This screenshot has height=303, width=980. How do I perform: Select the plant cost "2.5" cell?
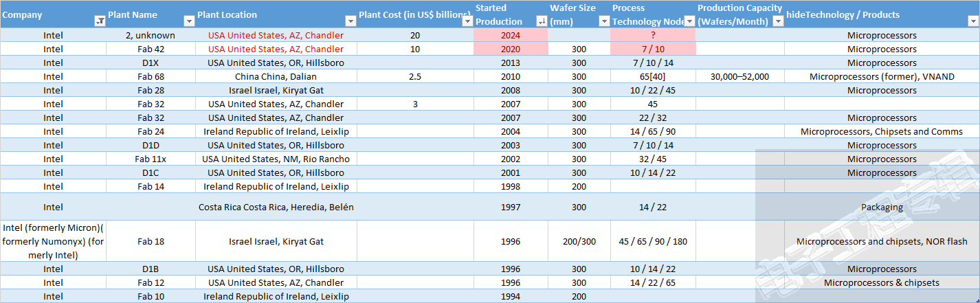click(415, 76)
